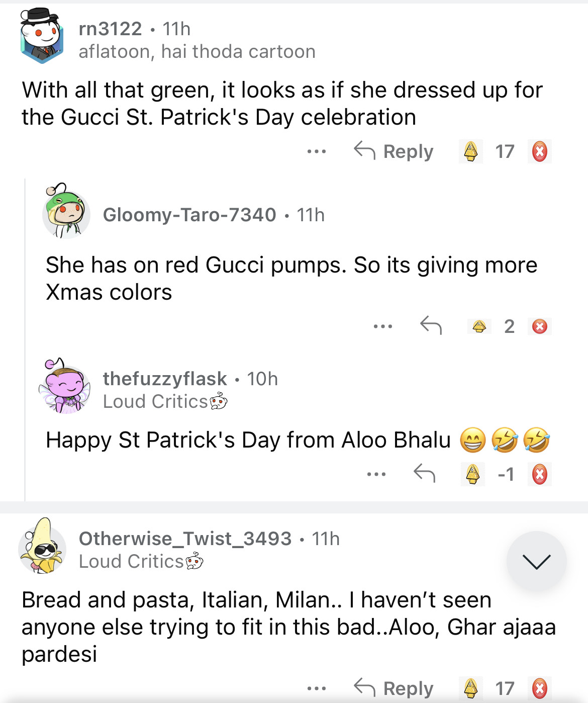The width and height of the screenshot is (588, 703).
Task: Tap Gloomy-Taro-7340's avatar image
Action: click(x=66, y=212)
